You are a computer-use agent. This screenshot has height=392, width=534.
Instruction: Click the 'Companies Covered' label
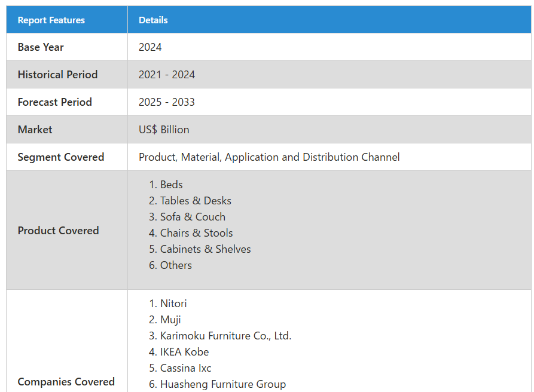(66, 382)
